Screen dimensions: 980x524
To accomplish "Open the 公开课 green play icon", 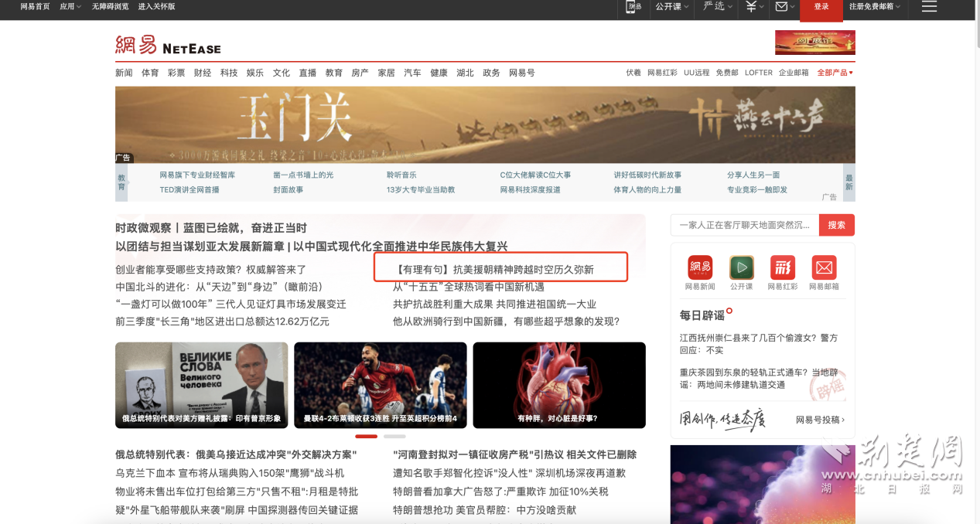I will coord(741,268).
